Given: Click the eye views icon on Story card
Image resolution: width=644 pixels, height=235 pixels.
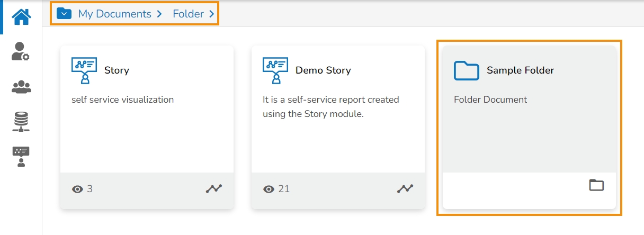Looking at the screenshot, I should [77, 189].
